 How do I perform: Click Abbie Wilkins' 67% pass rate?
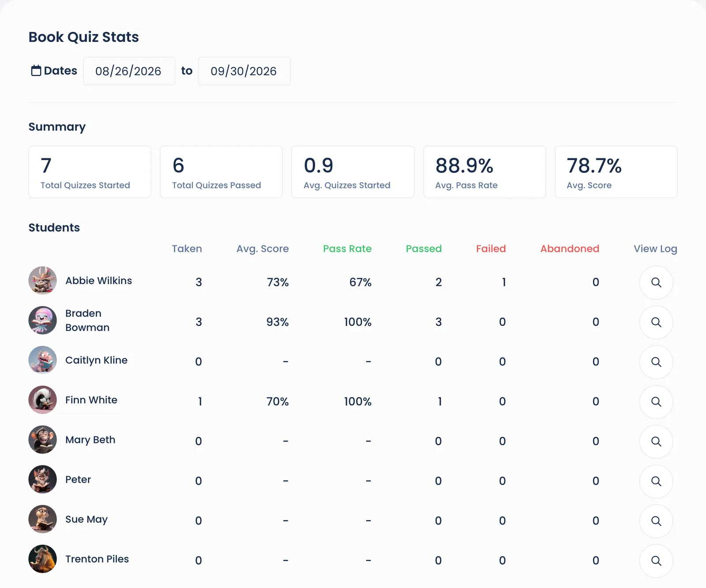click(361, 282)
